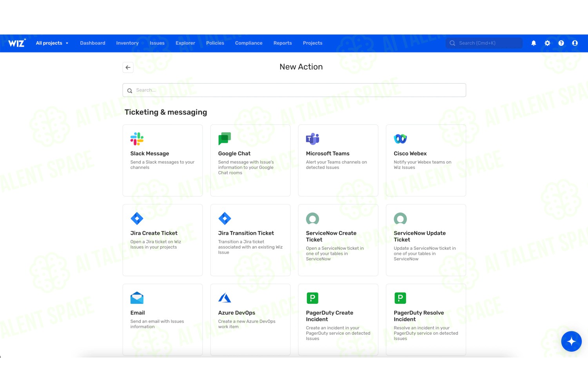Click the Jira Transition Ticket icon
This screenshot has height=392, width=588.
225,218
